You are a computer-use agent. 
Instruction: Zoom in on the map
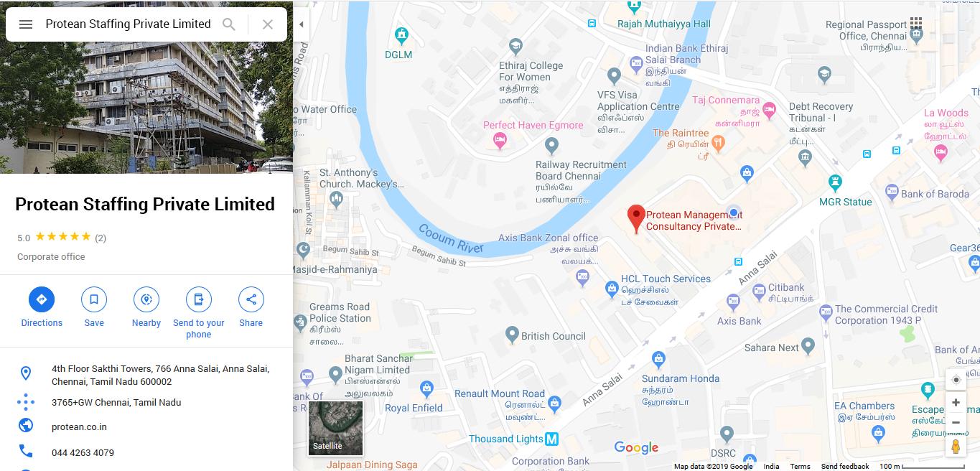point(956,403)
